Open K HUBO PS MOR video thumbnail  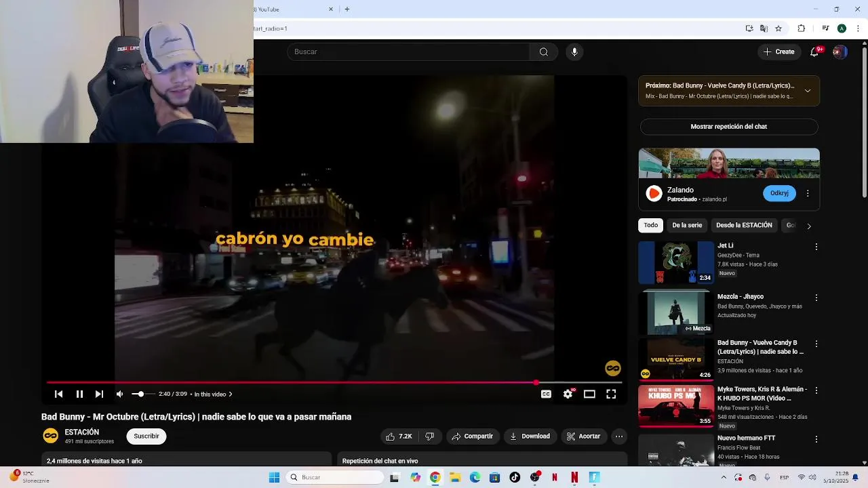(676, 406)
